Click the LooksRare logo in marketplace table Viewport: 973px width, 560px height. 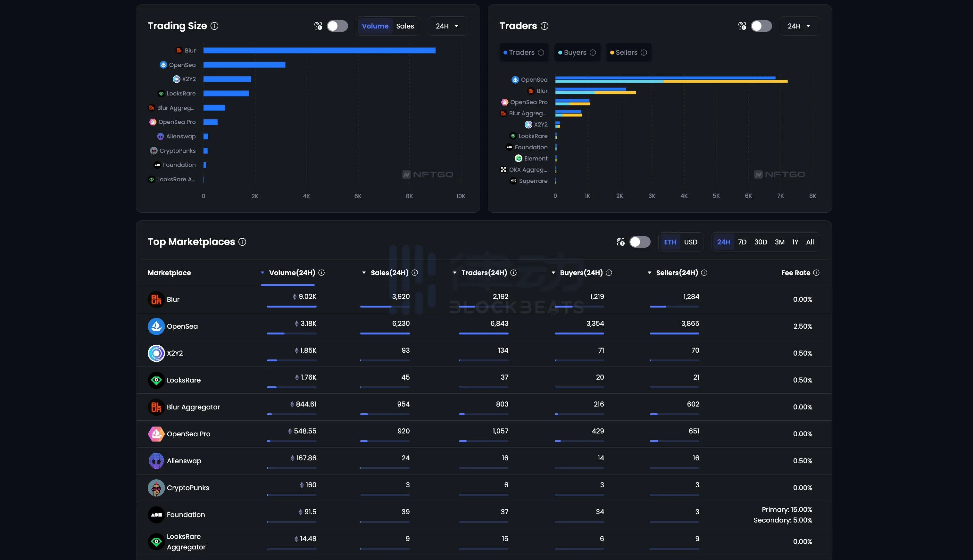156,380
